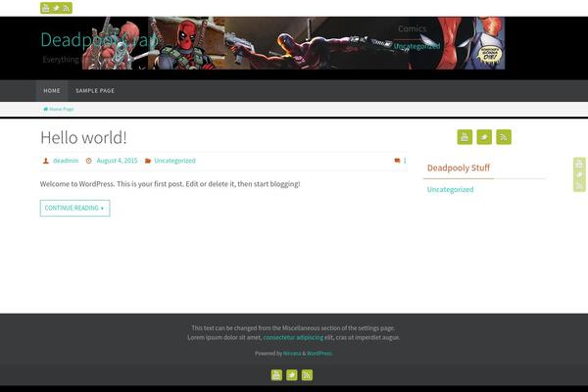Click the breadcrumb home icon
This screenshot has height=392, width=588.
coord(45,109)
